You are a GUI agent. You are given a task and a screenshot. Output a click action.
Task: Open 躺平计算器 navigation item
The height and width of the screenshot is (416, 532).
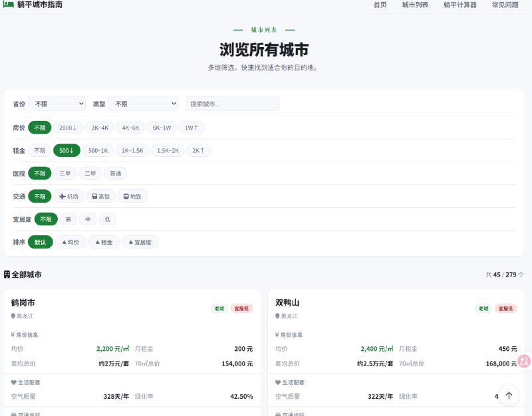(460, 5)
